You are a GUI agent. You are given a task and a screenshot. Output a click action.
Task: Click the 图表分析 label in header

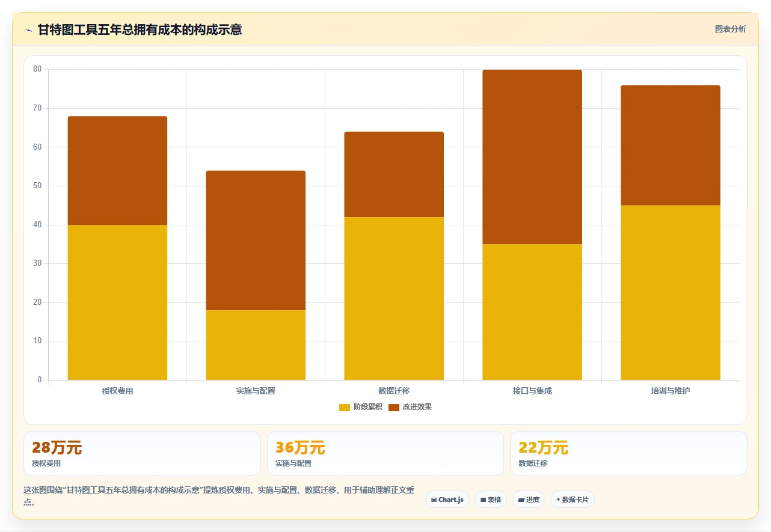730,29
